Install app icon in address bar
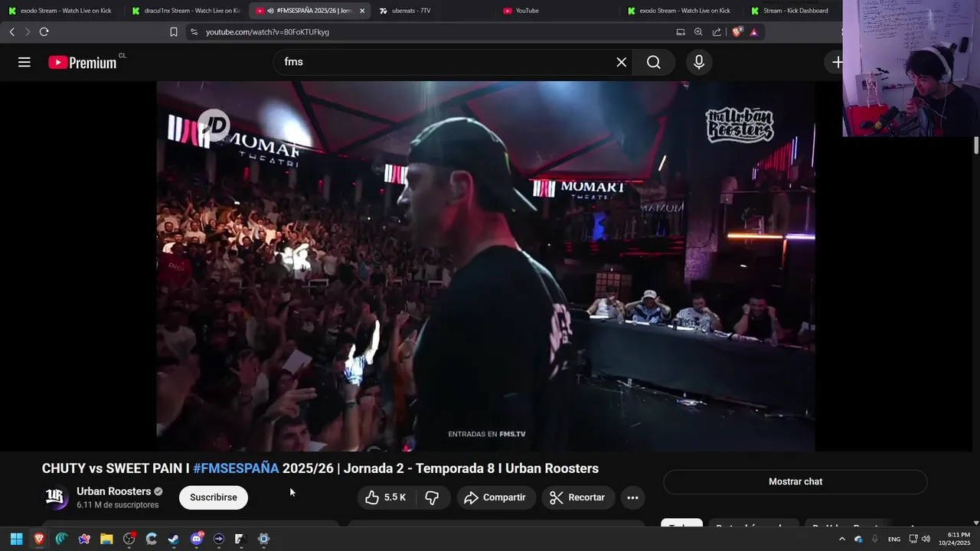This screenshot has height=551, width=980. click(x=681, y=31)
